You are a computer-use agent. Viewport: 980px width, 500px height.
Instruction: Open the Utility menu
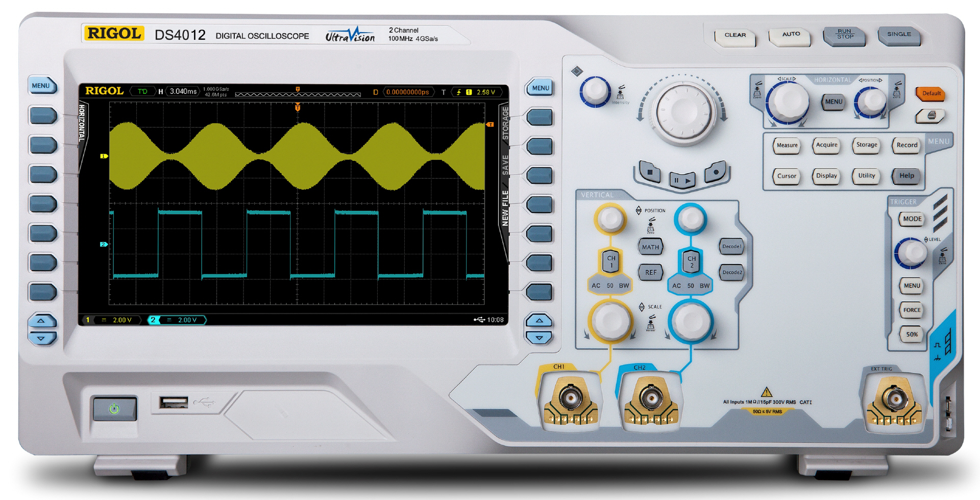coord(867,176)
